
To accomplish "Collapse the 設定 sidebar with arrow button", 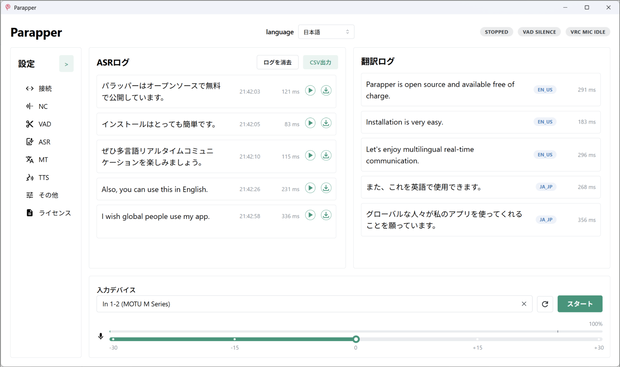I will (66, 64).
